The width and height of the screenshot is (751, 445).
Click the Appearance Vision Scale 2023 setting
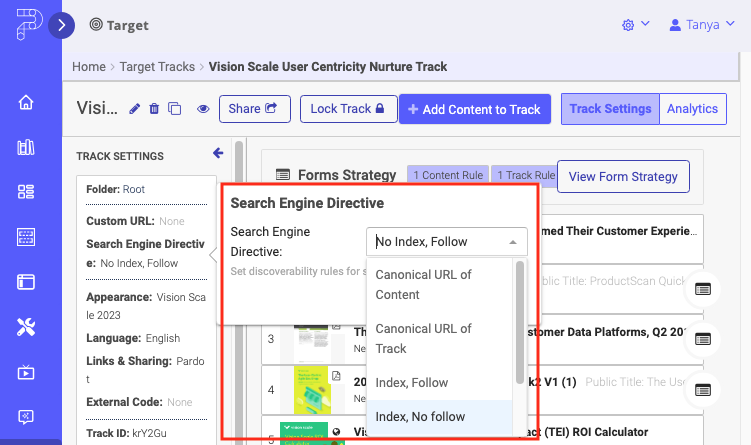[146, 306]
